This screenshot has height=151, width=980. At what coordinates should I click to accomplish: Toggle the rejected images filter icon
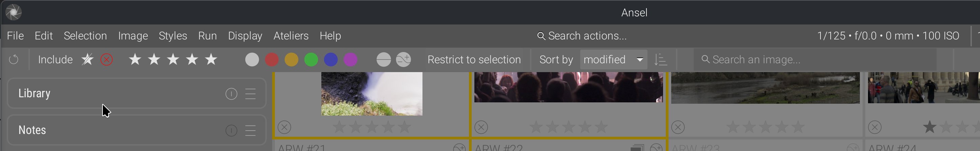pos(107,60)
